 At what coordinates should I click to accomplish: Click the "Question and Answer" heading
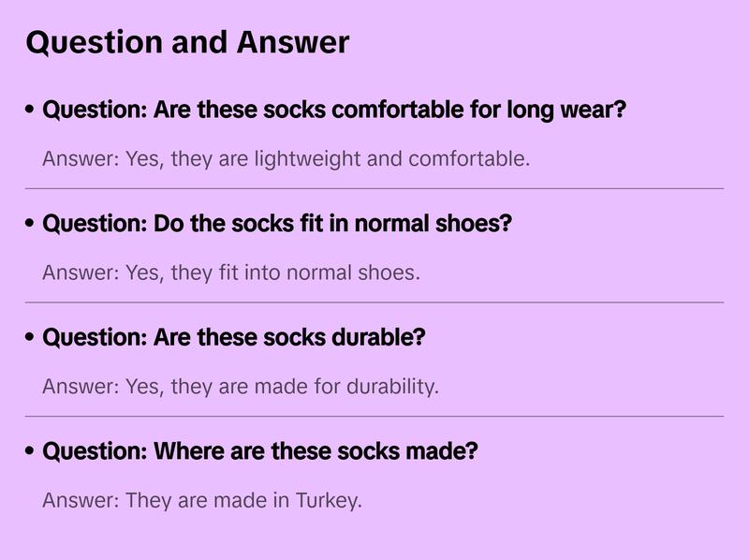[x=187, y=42]
